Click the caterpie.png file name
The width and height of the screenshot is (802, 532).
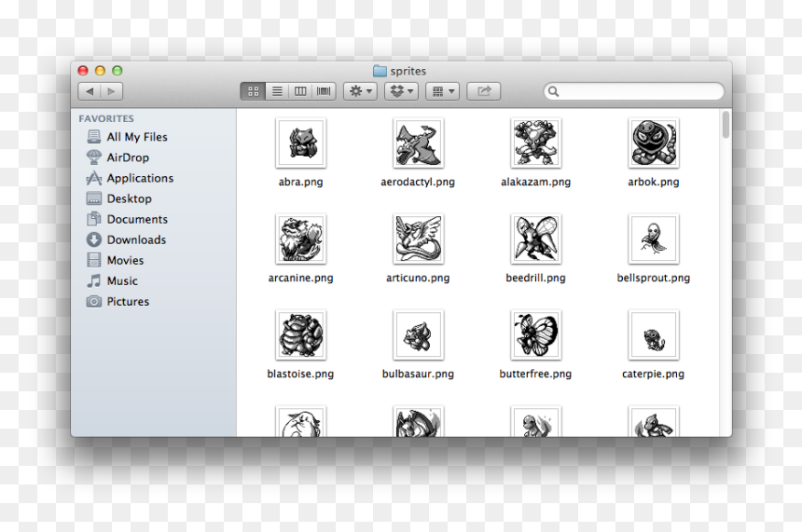(x=653, y=375)
